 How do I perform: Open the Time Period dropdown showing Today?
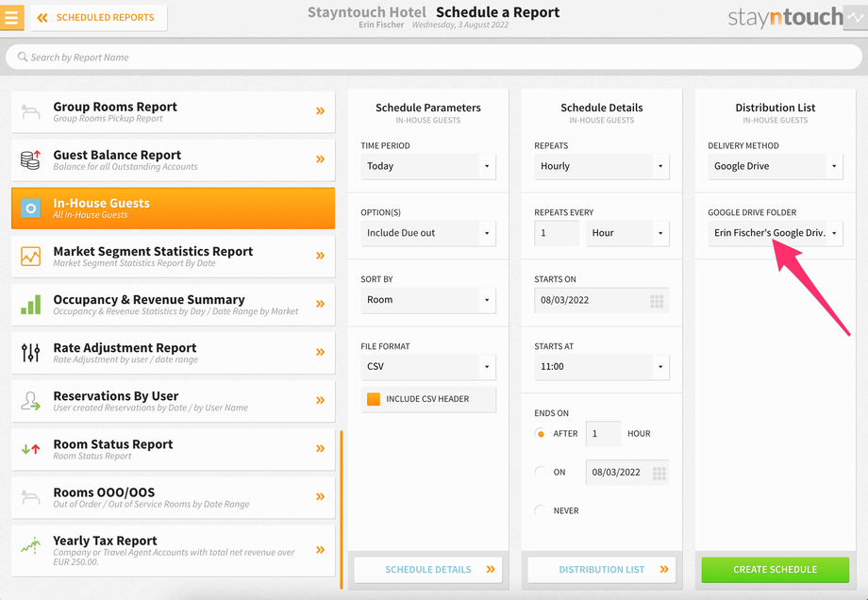point(428,166)
